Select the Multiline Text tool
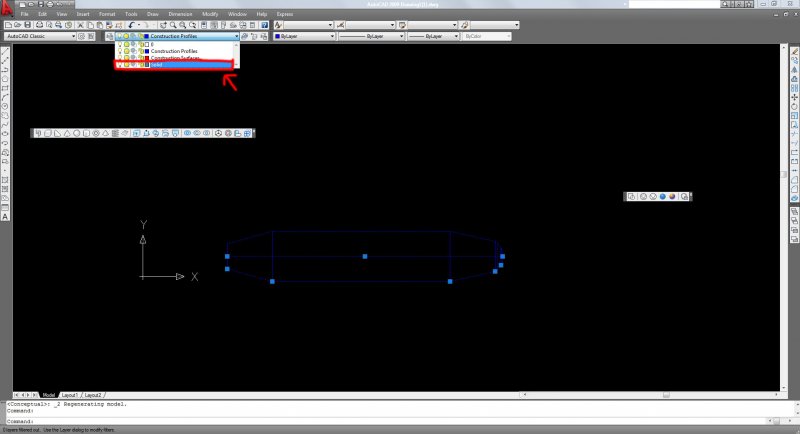This screenshot has width=800, height=434. tap(5, 217)
